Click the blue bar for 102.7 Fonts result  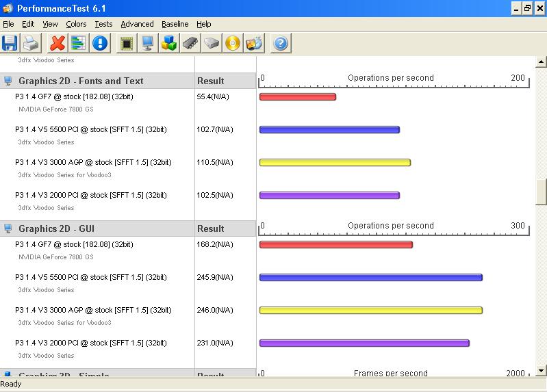pos(329,130)
